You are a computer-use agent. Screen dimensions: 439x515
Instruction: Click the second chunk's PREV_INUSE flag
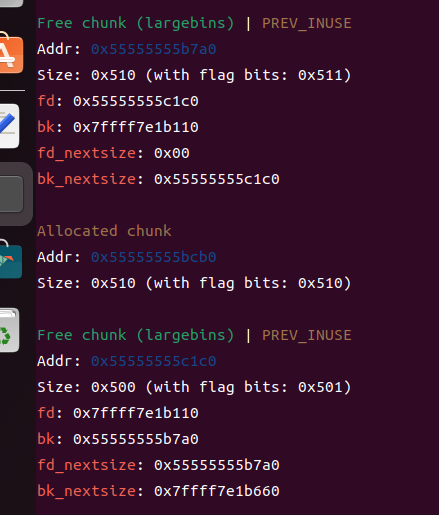(307, 335)
